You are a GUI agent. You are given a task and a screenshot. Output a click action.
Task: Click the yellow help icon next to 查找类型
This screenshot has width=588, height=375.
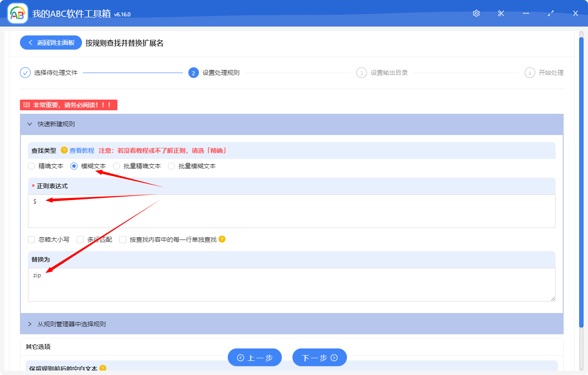point(64,151)
